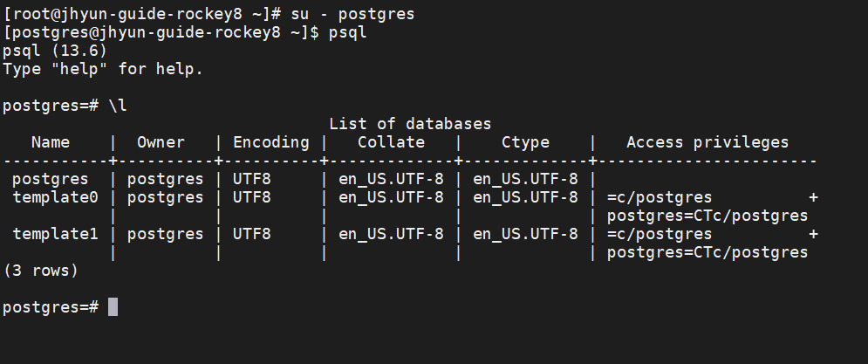
Task: Click the "Access privileges" column header
Action: (707, 142)
